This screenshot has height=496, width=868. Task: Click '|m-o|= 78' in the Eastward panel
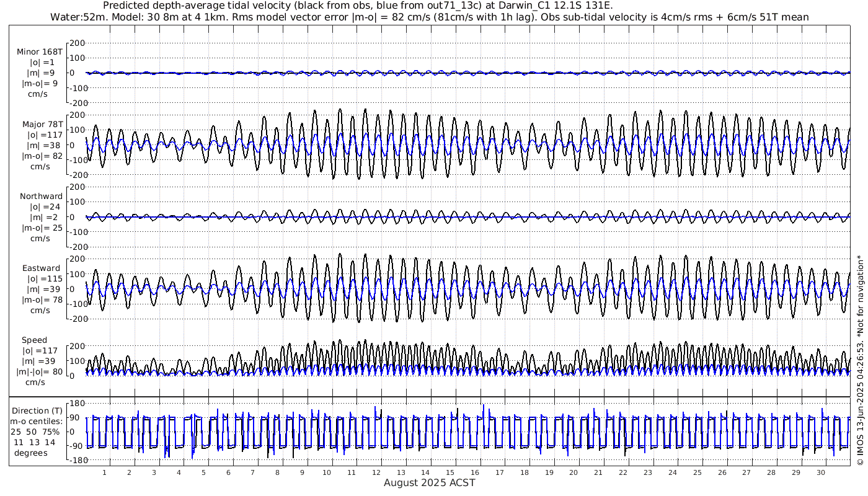pyautogui.click(x=42, y=300)
